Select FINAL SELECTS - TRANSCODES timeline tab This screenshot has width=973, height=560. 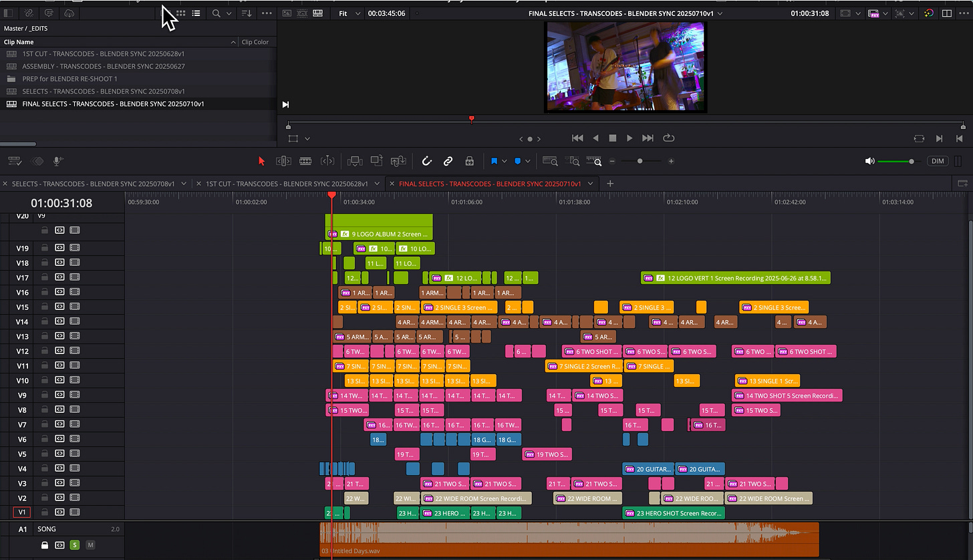point(490,184)
